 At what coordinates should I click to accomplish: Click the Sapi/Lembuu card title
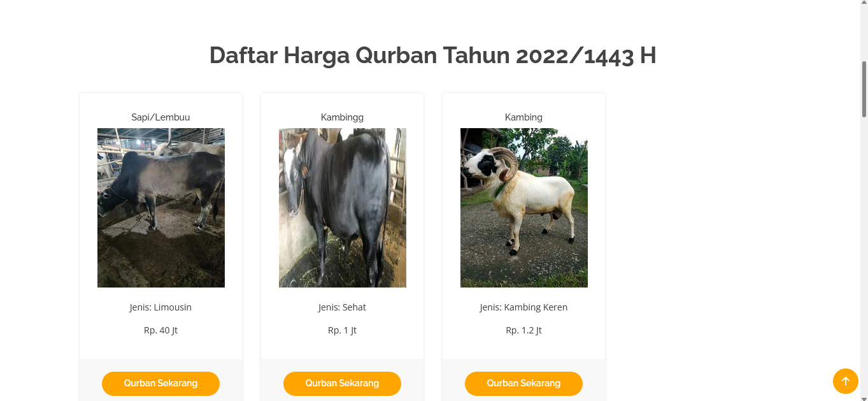[x=160, y=117]
